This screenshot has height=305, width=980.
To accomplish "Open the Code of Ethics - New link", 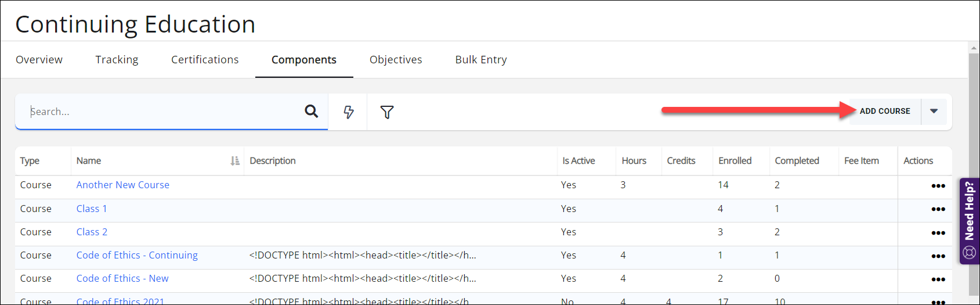I will (122, 278).
